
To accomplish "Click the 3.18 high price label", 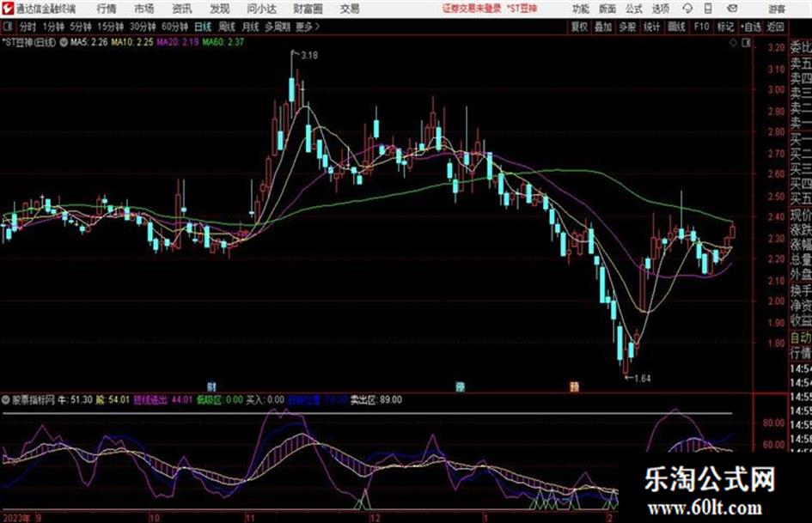I will pyautogui.click(x=309, y=55).
